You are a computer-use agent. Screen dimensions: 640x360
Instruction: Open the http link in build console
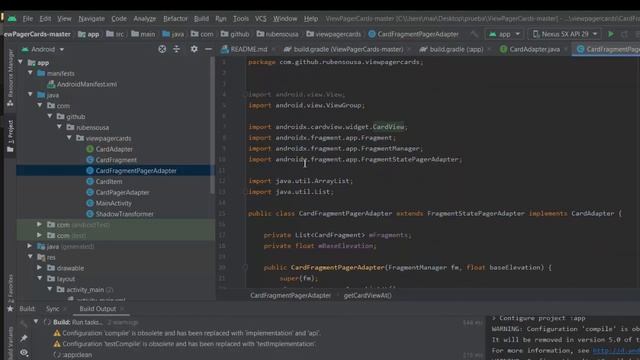[x=616, y=350]
